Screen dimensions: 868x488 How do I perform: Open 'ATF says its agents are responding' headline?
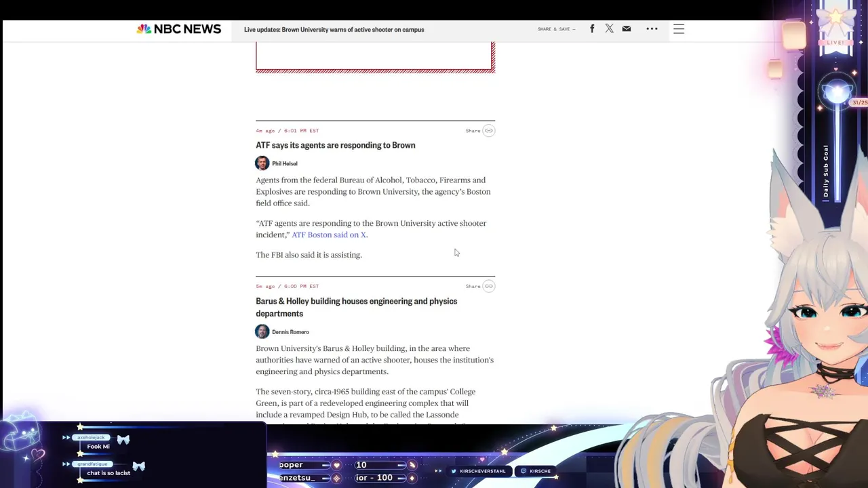tap(336, 145)
